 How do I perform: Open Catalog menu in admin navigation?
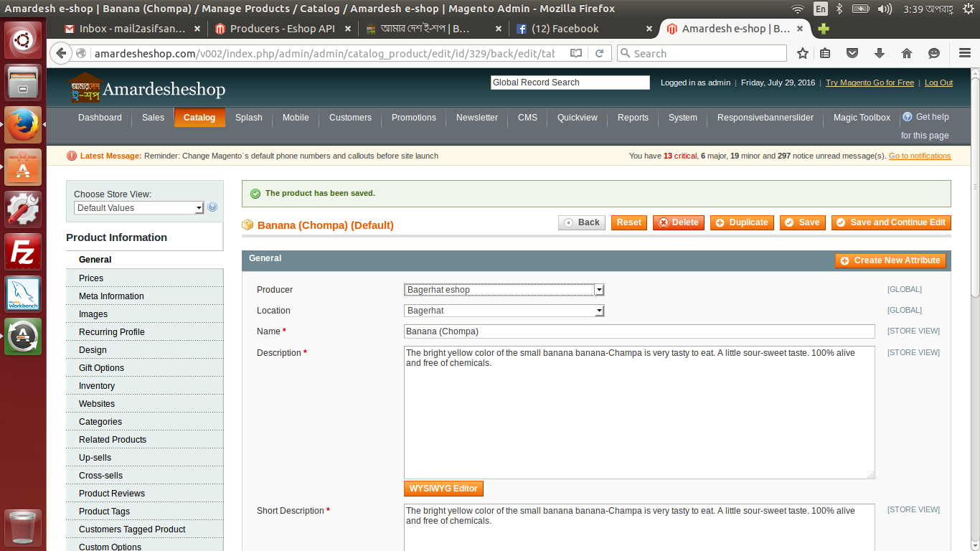pyautogui.click(x=199, y=118)
